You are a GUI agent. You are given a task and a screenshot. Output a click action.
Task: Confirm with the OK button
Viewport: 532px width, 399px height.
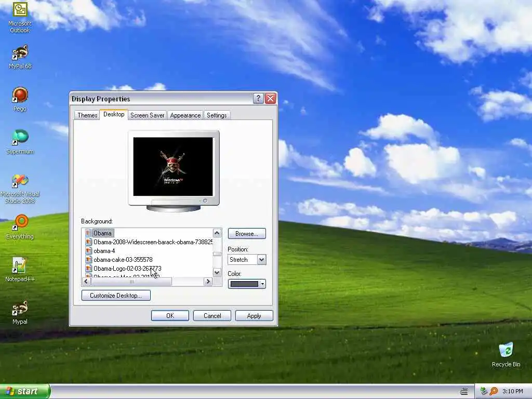point(170,315)
